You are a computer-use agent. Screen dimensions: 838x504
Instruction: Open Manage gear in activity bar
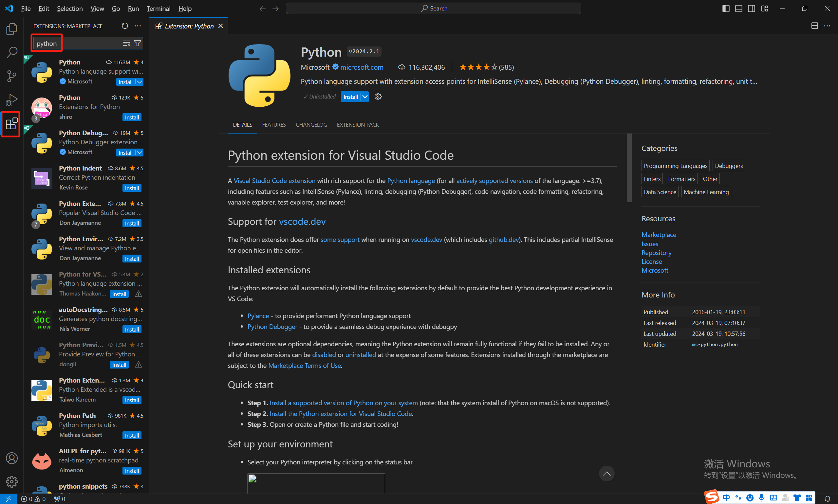[11, 482]
